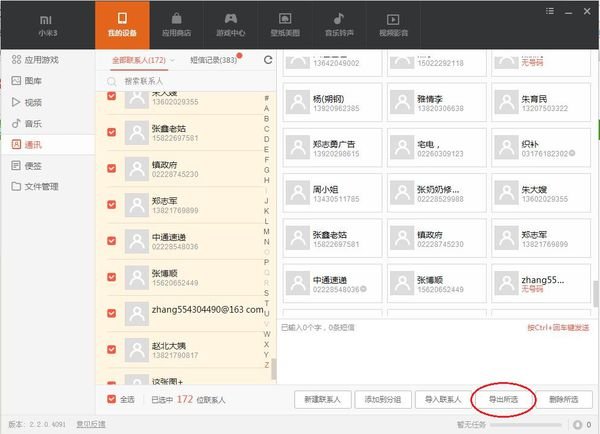The width and height of the screenshot is (600, 434).
Task: Open the 壁纸美图 wallpaper icon
Action: (x=285, y=18)
